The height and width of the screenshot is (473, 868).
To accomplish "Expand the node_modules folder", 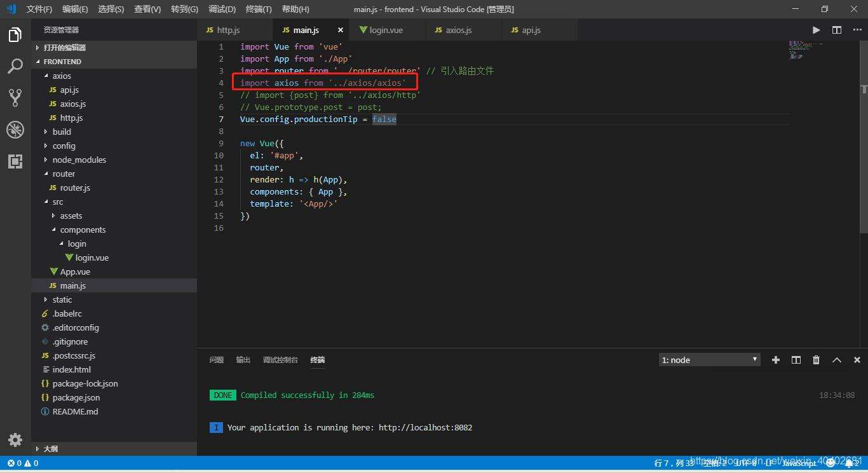I will click(x=114, y=160).
